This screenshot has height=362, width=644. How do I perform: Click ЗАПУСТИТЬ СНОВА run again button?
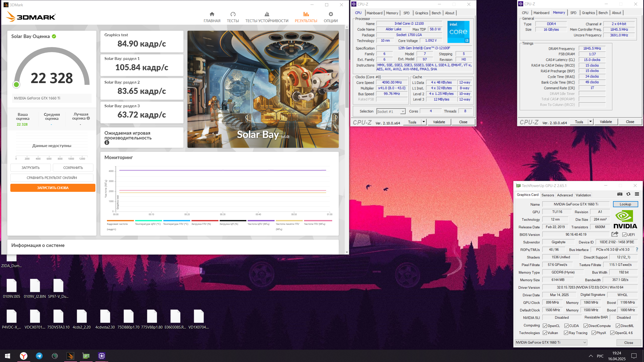pyautogui.click(x=53, y=188)
